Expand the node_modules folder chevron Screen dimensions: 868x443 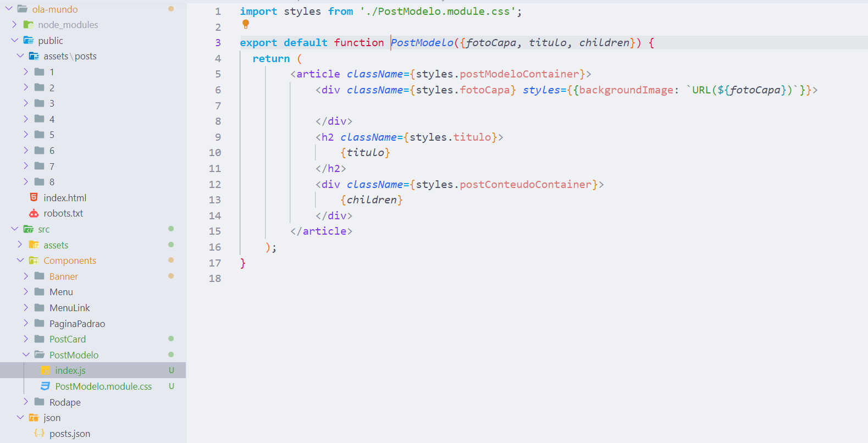coord(14,25)
